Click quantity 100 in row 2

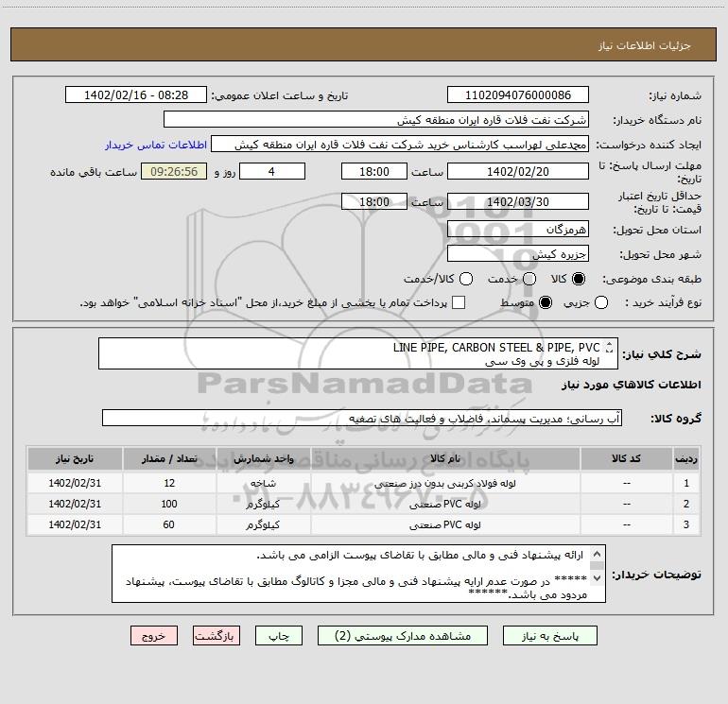(169, 504)
